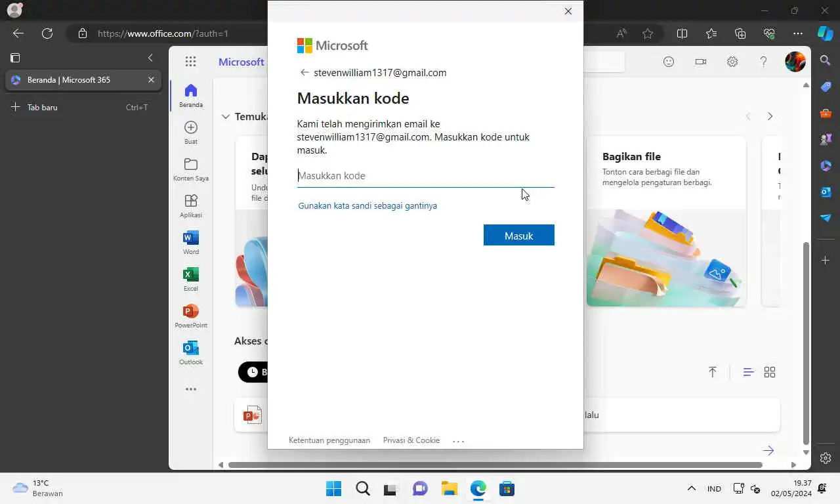This screenshot has height=504, width=840.
Task: Click the back arrow beside the email address
Action: pos(304,73)
